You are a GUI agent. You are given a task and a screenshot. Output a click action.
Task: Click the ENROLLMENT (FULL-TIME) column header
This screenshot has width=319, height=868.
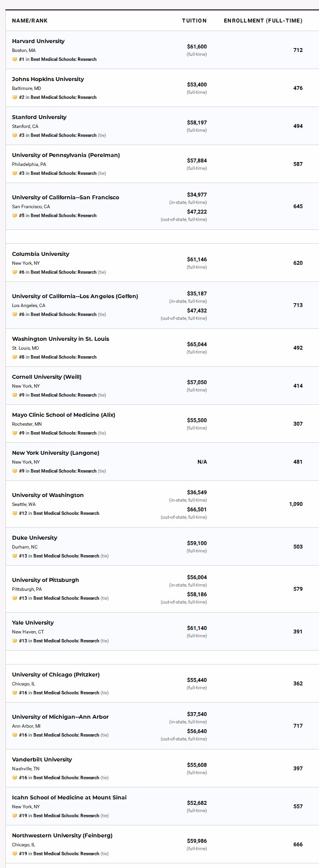(263, 21)
